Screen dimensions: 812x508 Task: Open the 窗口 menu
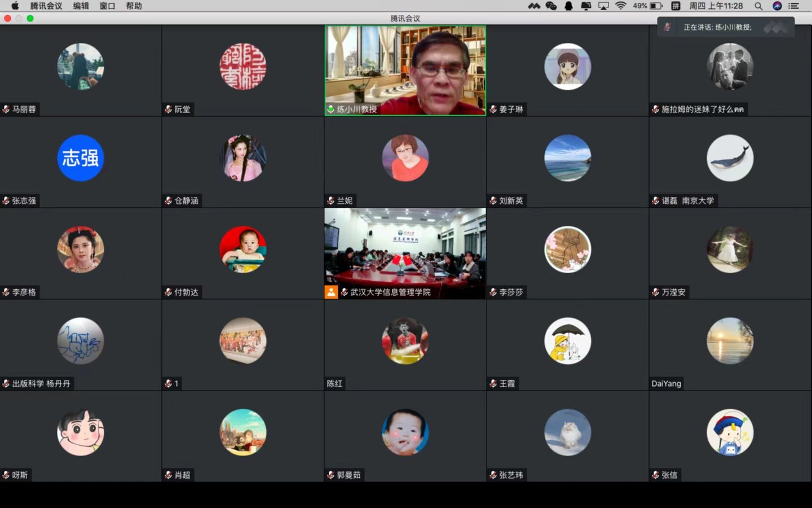[x=107, y=6]
